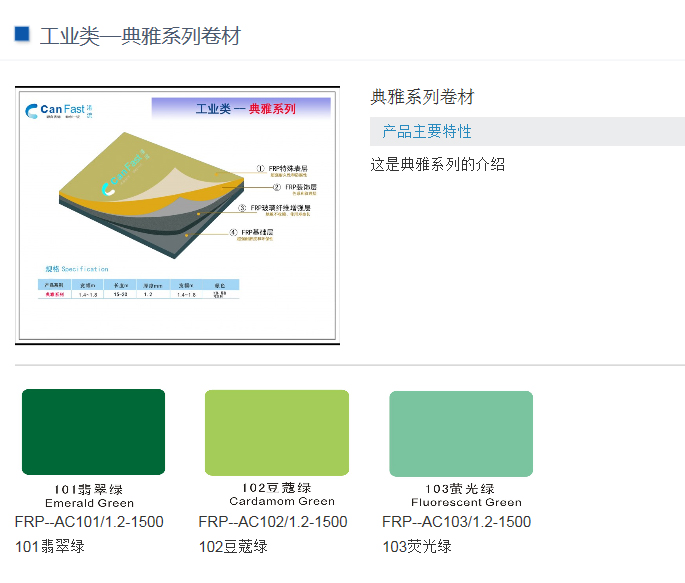685x583 pixels.
Task: Click the 工业类—典雅系列卷材 page heading
Action: click(140, 36)
